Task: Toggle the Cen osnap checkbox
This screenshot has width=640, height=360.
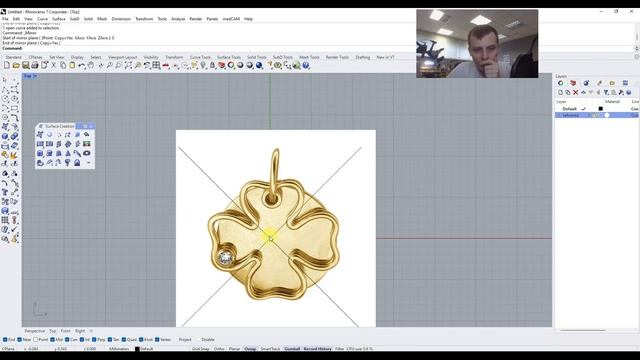Action: coord(67,340)
